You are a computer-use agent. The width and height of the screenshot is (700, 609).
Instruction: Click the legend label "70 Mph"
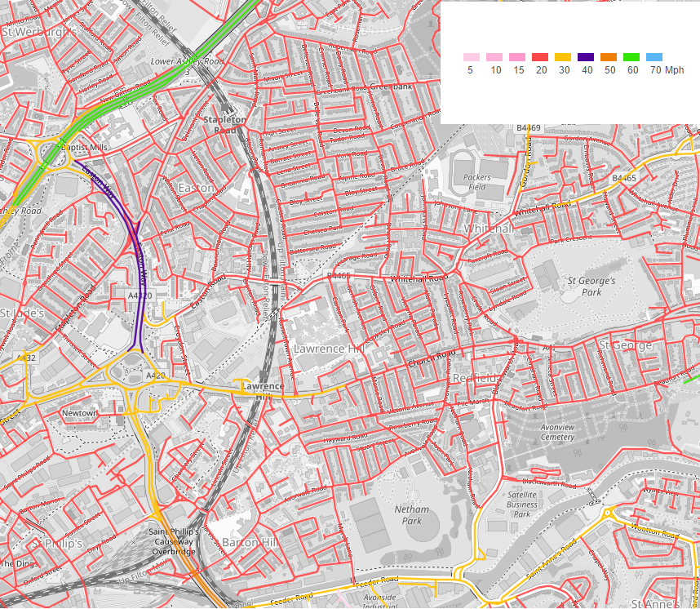(667, 70)
